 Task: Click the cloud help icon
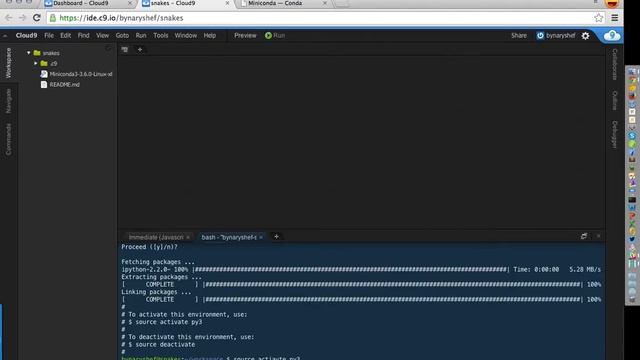pyautogui.click(x=611, y=36)
